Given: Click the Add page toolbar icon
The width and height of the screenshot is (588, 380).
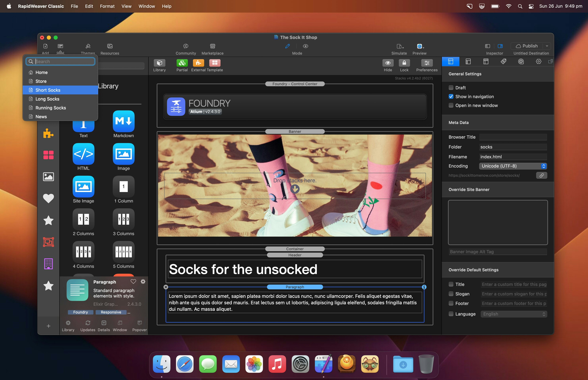Looking at the screenshot, I should pyautogui.click(x=45, y=46).
